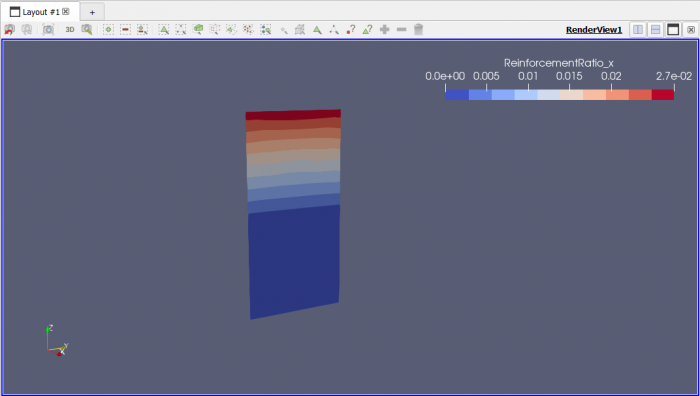Split the render view horizontally
This screenshot has width=700, height=396.
click(x=638, y=29)
